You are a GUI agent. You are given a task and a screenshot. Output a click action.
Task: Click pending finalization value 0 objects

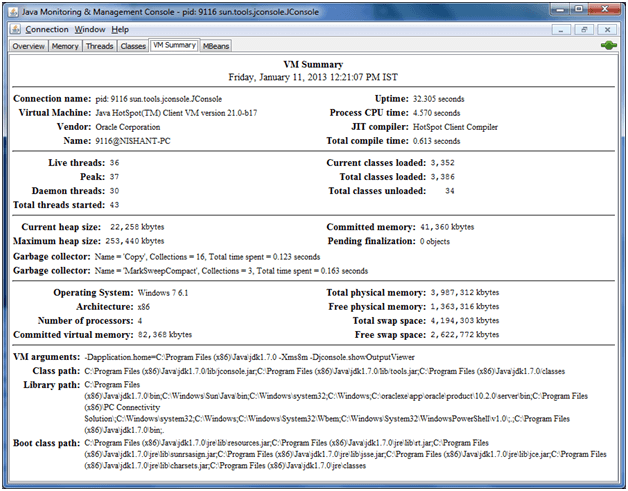tap(435, 241)
